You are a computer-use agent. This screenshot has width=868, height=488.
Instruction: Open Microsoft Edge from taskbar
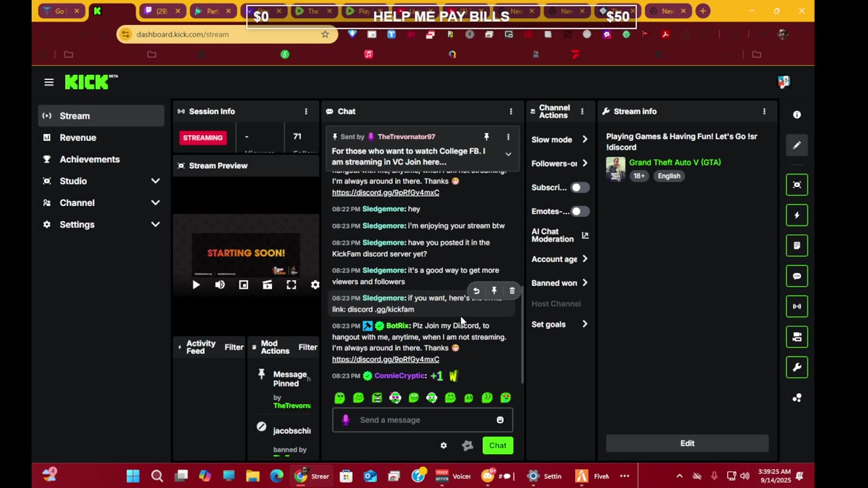[277, 476]
